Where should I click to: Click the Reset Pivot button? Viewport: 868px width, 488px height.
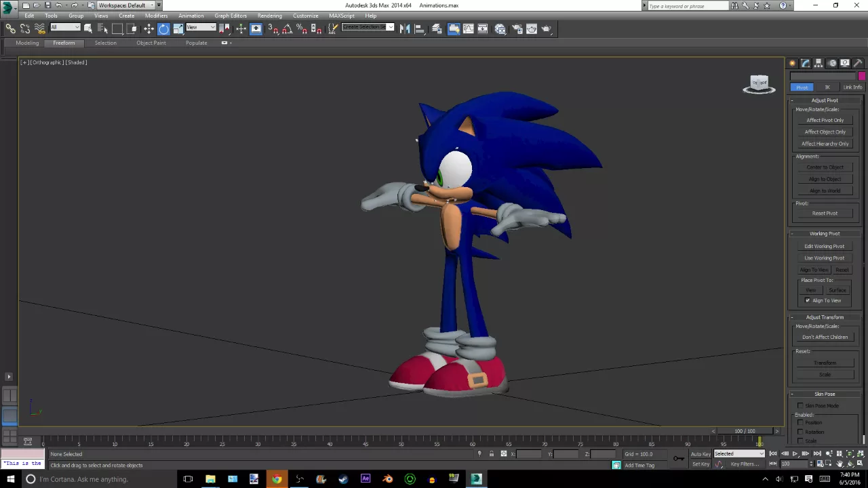[x=825, y=213]
